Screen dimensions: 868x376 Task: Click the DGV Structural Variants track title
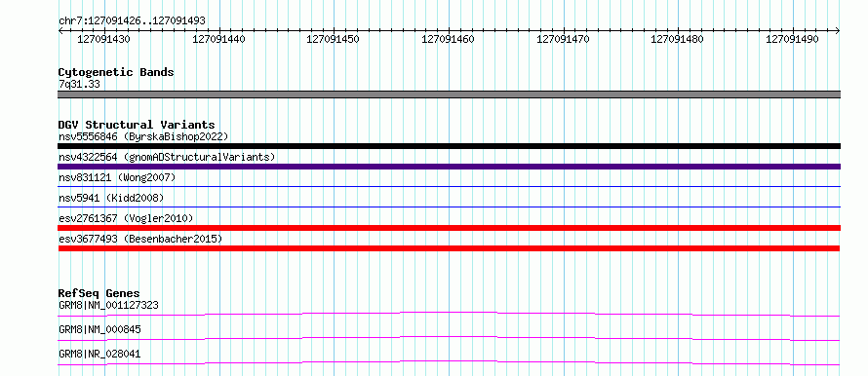click(x=137, y=125)
